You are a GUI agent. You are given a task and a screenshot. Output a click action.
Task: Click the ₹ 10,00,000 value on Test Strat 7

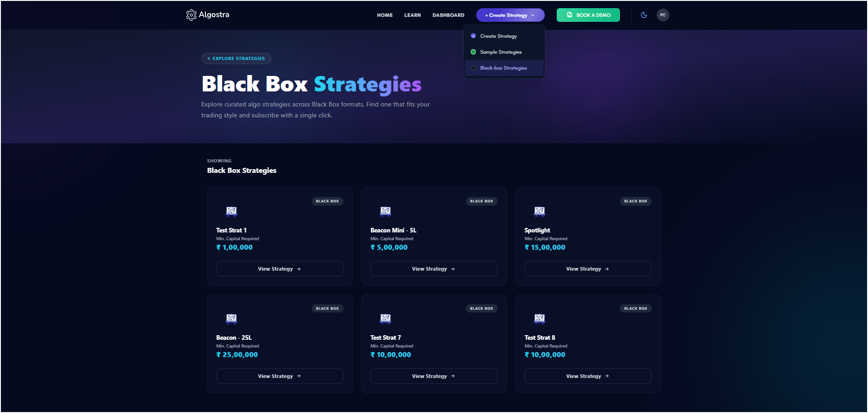pyautogui.click(x=391, y=355)
